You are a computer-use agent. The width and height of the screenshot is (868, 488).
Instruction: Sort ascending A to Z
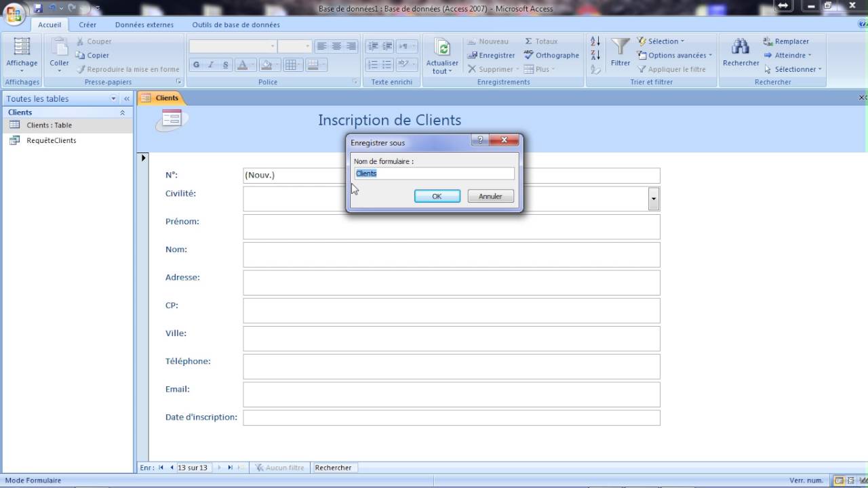[595, 41]
